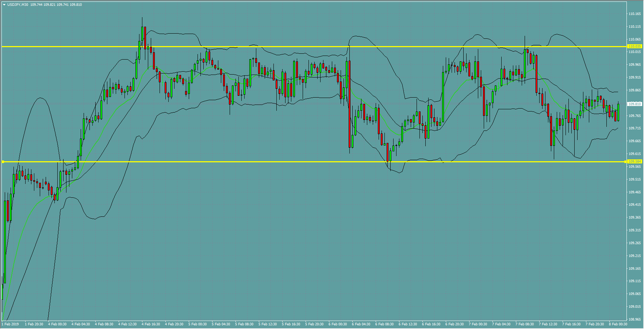The height and width of the screenshot is (329, 644).
Task: Click the '5 Feb 04:30' time label
Action: click(x=221, y=324)
